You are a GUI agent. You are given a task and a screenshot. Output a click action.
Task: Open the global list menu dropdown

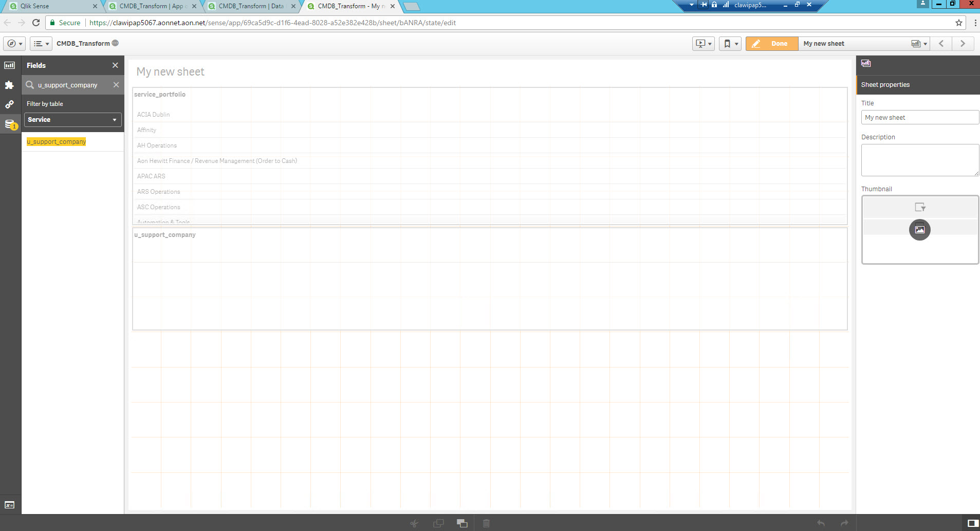tap(41, 44)
